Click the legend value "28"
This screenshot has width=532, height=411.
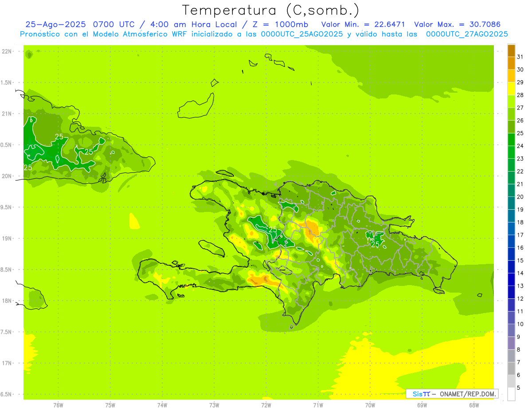(520, 95)
